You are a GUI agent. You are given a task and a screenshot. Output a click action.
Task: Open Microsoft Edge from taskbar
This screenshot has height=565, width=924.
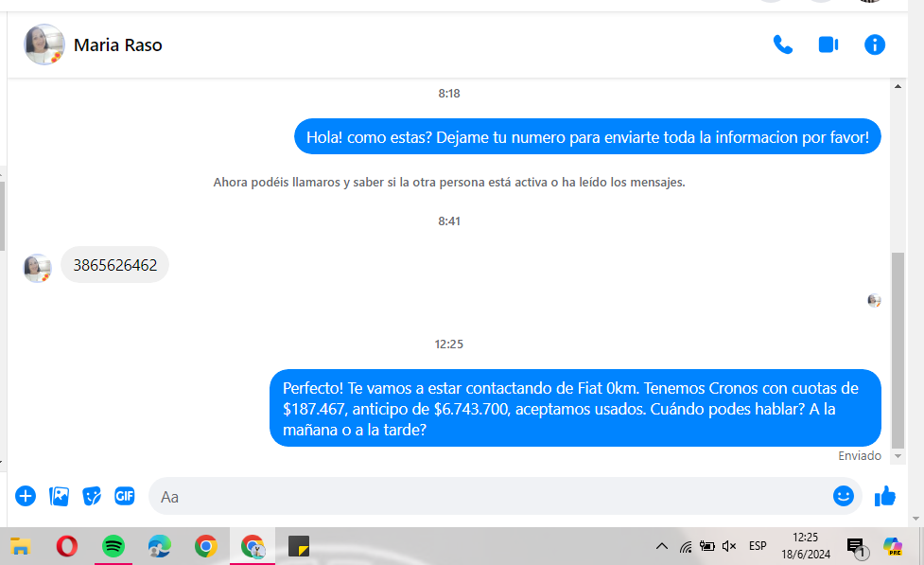click(159, 547)
